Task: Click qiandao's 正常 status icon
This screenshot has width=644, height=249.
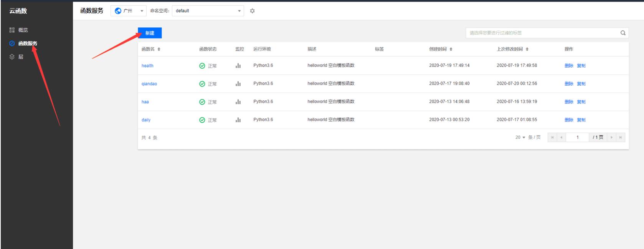Action: click(202, 84)
